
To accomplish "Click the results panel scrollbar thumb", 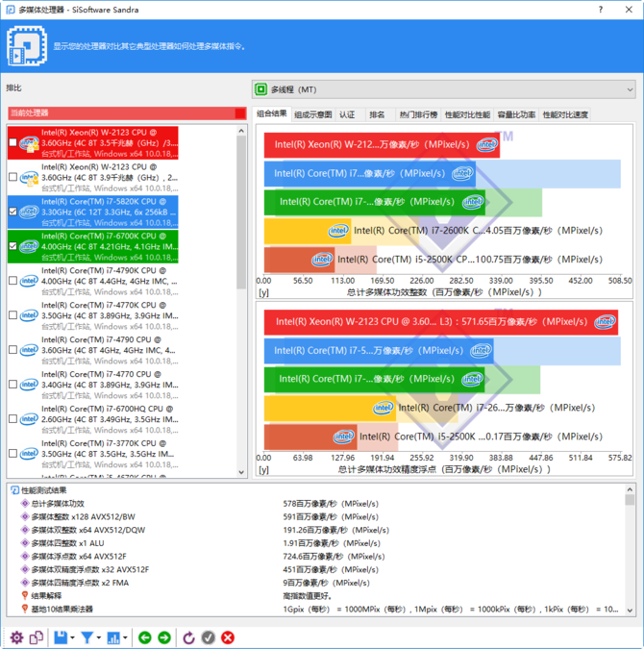I will point(630,500).
